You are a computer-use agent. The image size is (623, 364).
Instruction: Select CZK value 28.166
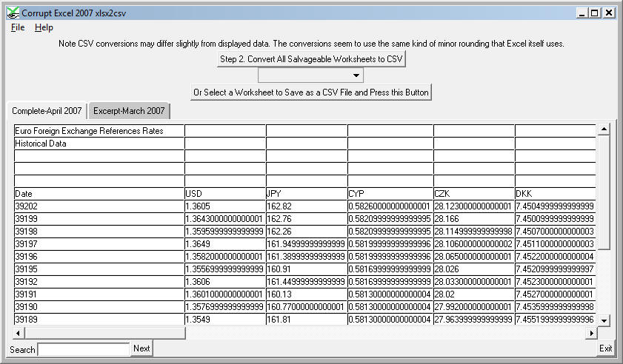[x=474, y=219]
